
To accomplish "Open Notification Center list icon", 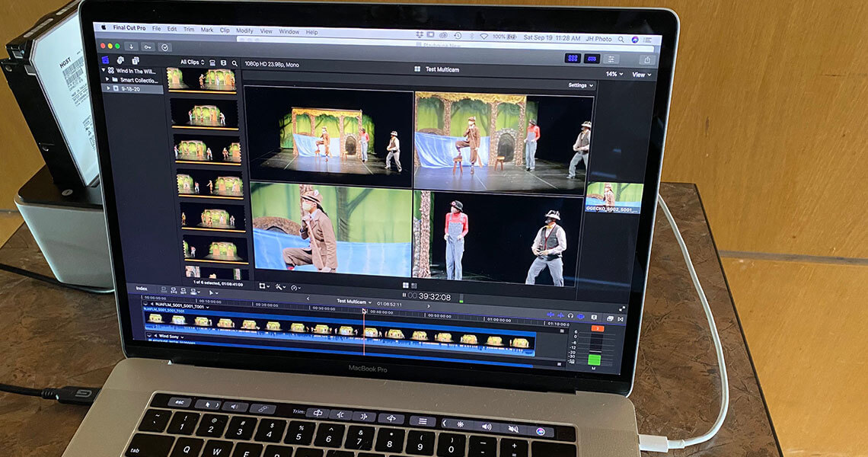I will tap(647, 40).
